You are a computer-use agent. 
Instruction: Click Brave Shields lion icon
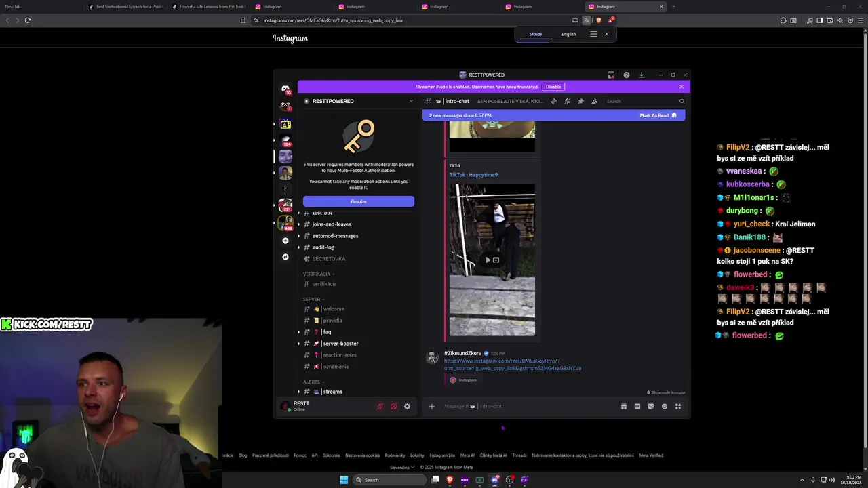(598, 20)
